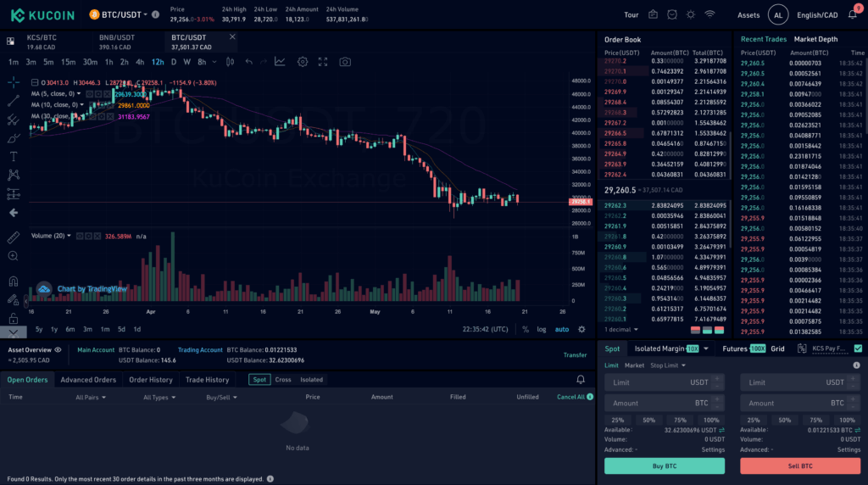Undo the last chart action
868x485 pixels.
click(x=249, y=62)
